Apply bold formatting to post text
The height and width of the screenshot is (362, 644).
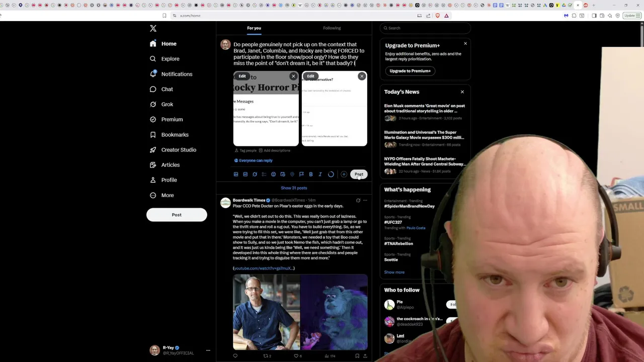[x=311, y=174]
